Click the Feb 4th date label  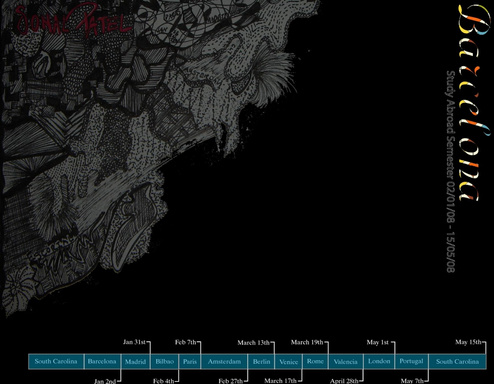[164, 381]
